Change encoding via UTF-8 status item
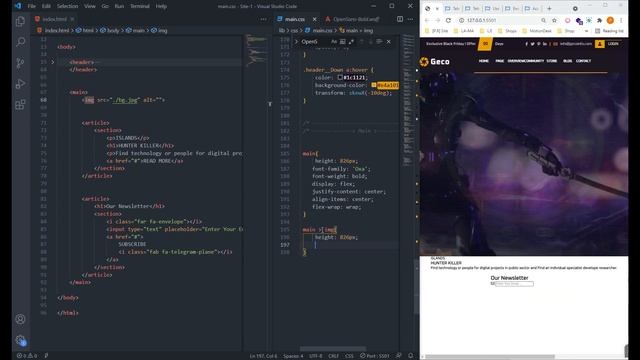Screen dimensions: 640x360 pos(316,356)
